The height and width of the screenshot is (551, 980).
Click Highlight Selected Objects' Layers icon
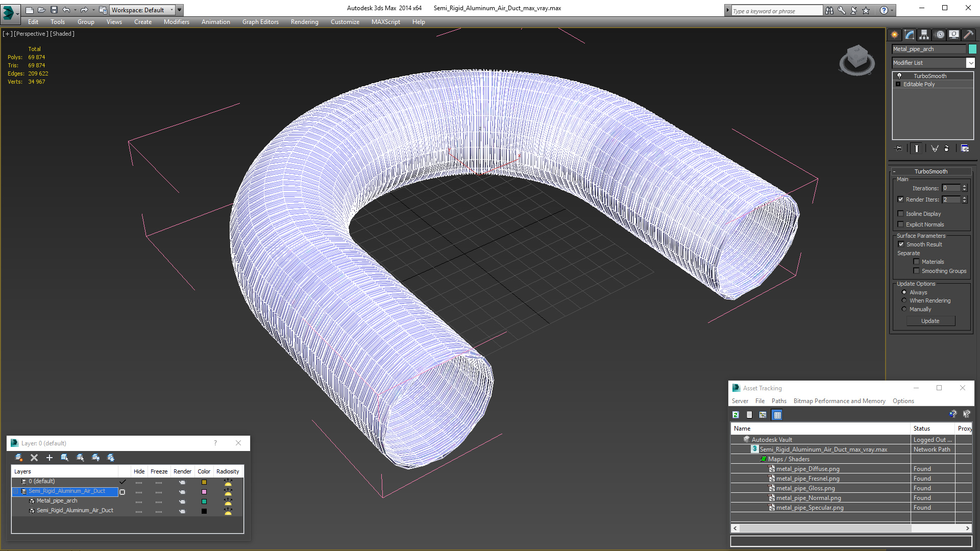80,458
